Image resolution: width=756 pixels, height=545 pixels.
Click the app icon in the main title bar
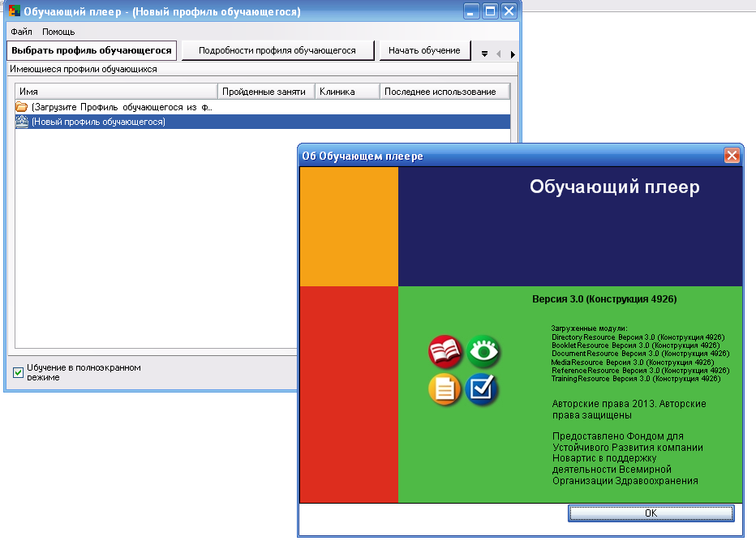pos(13,11)
